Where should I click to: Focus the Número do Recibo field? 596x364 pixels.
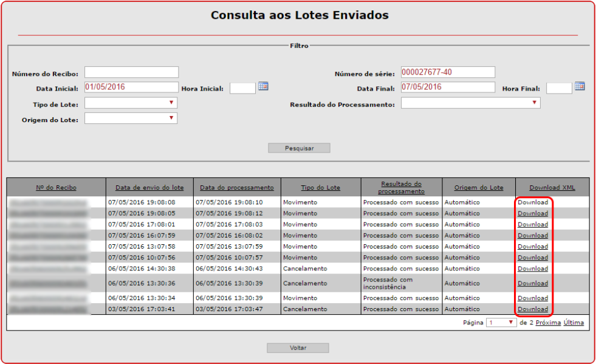tap(131, 72)
